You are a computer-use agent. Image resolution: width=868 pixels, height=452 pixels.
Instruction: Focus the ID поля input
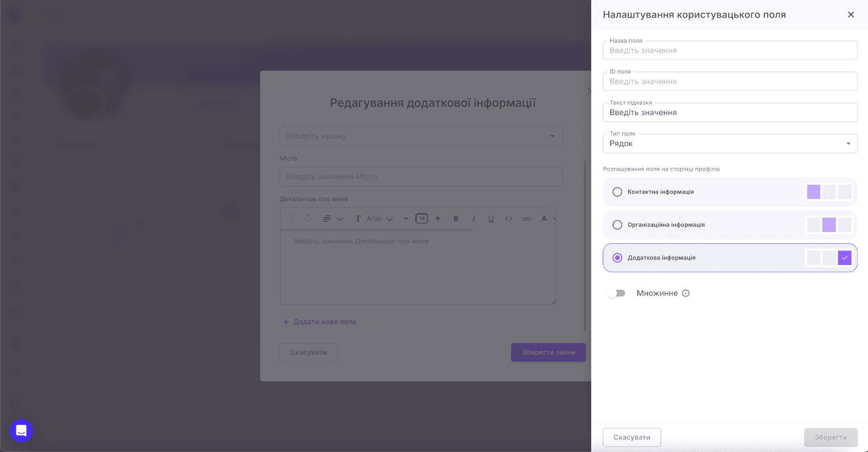point(730,81)
